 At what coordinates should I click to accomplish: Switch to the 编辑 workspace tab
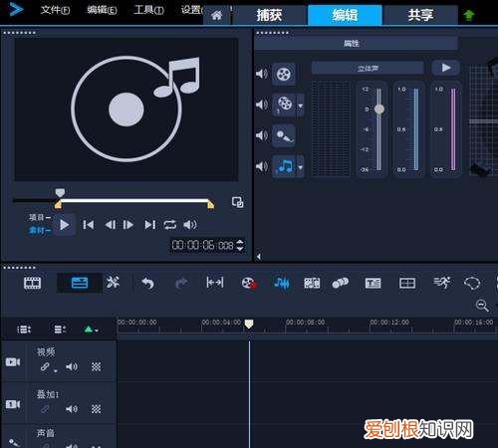(x=345, y=15)
